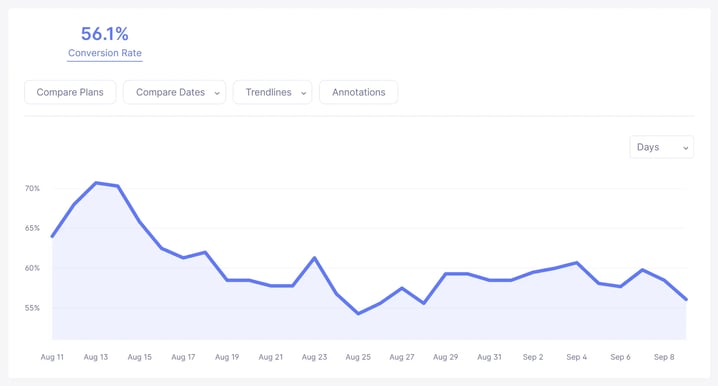This screenshot has height=386, width=718.
Task: Click the 56.1% conversion rate value
Action: [x=105, y=33]
